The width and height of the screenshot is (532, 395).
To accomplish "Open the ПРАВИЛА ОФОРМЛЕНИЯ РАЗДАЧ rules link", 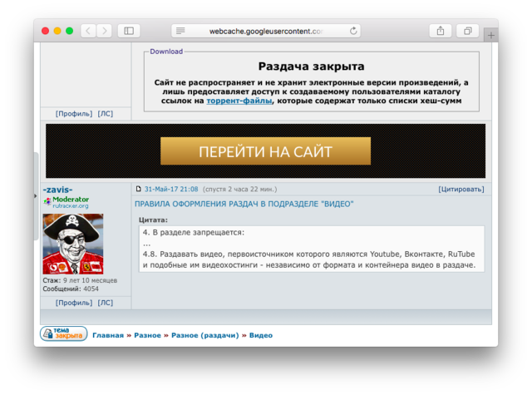I will pyautogui.click(x=244, y=204).
